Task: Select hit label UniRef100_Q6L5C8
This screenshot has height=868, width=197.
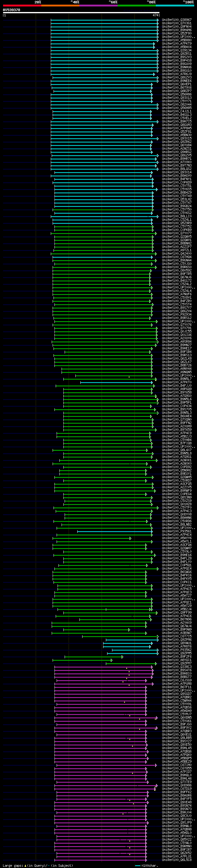Action: click(x=177, y=860)
